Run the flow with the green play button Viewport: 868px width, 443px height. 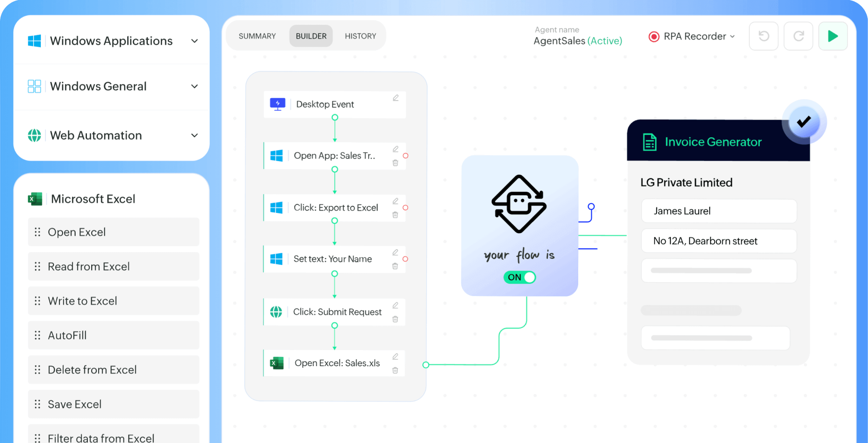(x=833, y=36)
